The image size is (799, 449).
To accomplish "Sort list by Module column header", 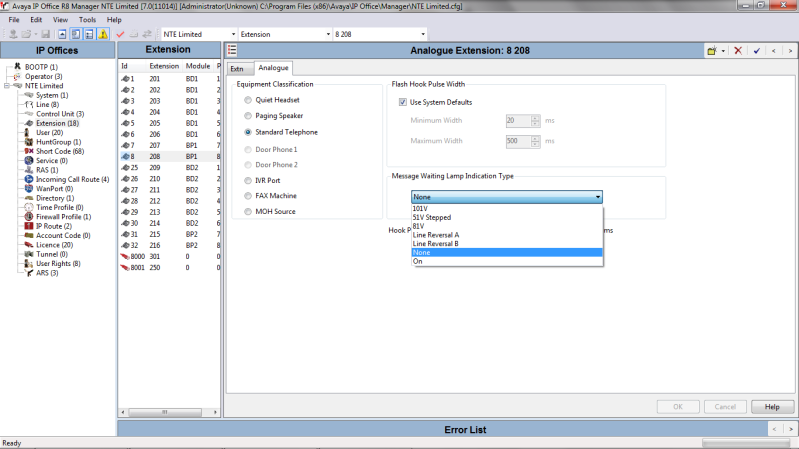I will 198,66.
